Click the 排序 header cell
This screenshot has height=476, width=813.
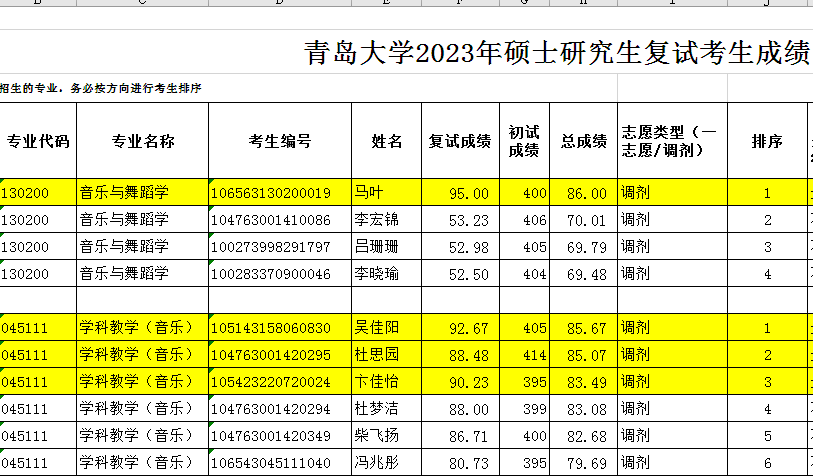[766, 141]
